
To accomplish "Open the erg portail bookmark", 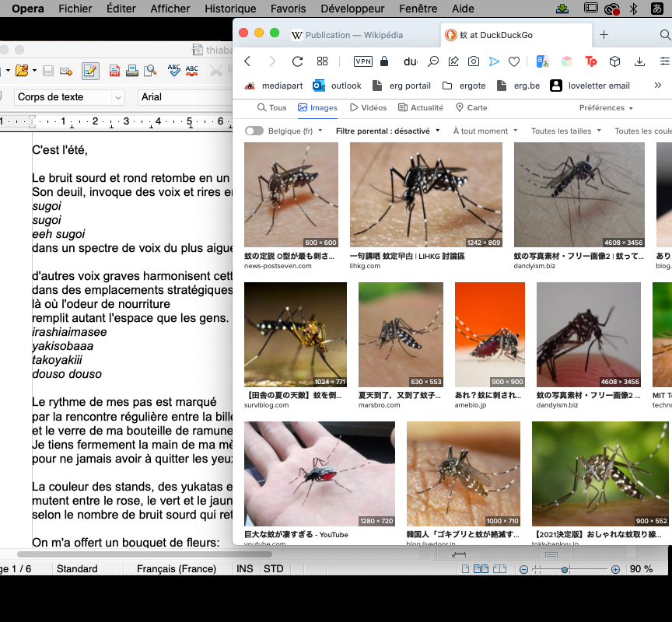I will [401, 86].
